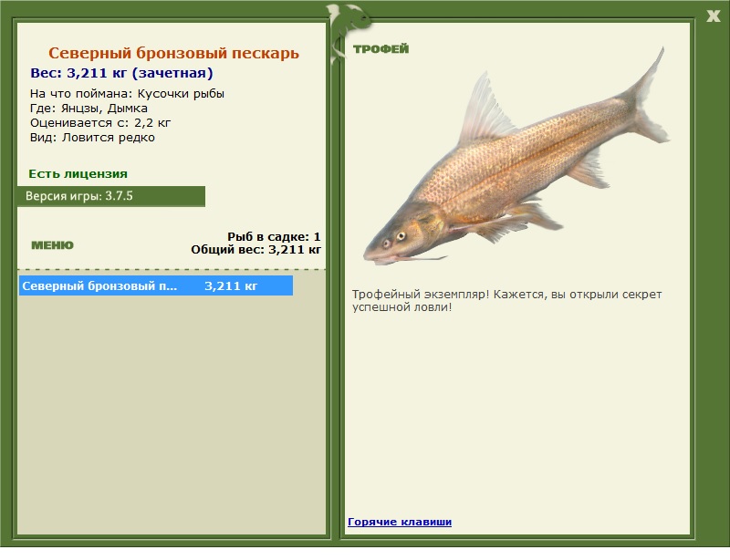Viewport: 730px width, 560px height.
Task: Click the Вид: Ловится редко line
Action: (92, 138)
